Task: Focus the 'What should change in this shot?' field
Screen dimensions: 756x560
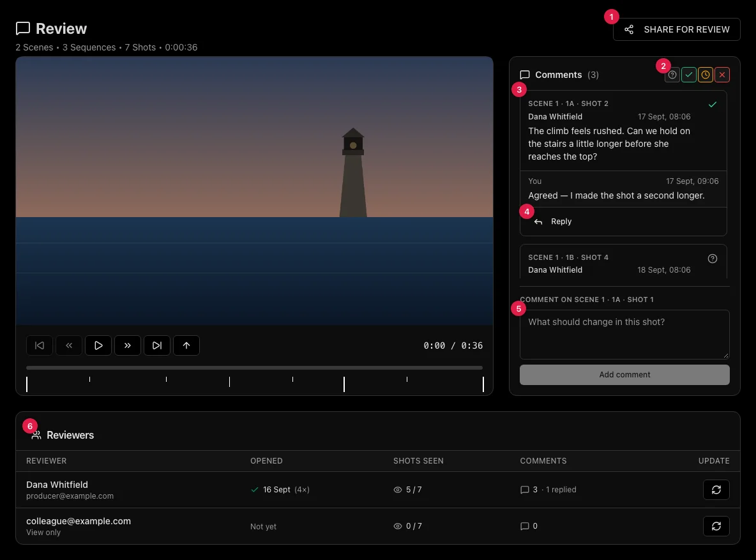Action: pyautogui.click(x=624, y=334)
